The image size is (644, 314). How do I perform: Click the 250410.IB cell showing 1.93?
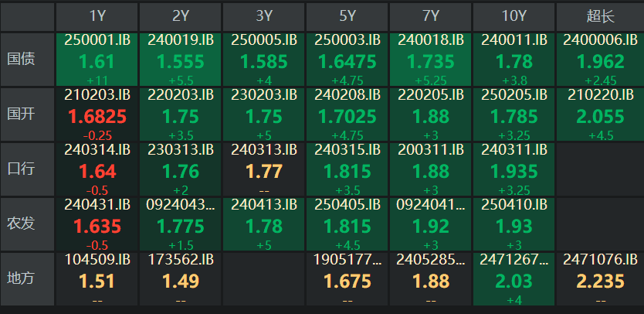pyautogui.click(x=514, y=224)
